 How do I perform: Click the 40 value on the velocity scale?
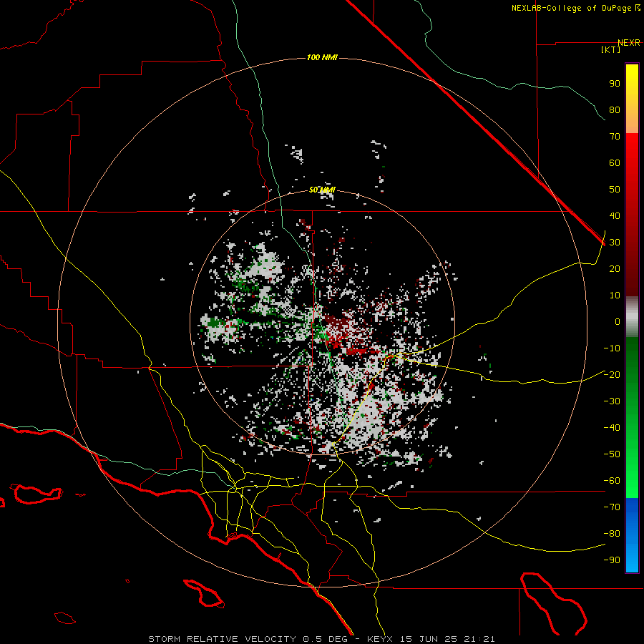pos(615,215)
